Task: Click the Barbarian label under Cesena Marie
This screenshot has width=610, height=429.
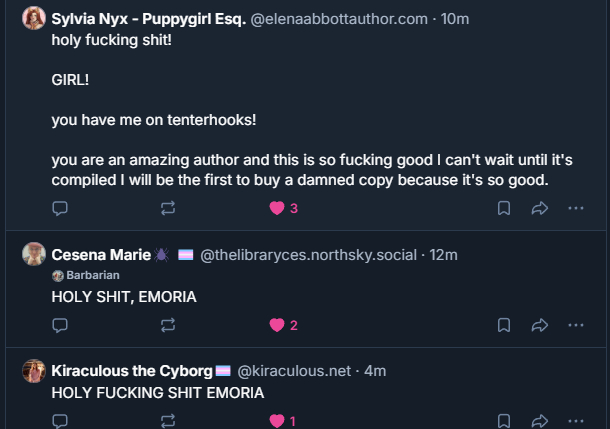Action: coord(92,275)
